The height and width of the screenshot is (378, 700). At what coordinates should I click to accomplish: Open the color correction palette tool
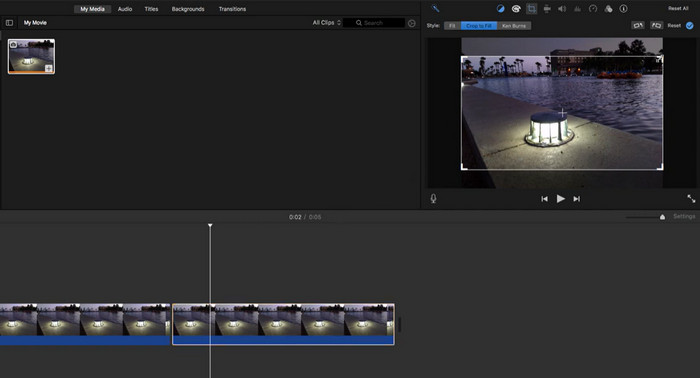tap(516, 8)
